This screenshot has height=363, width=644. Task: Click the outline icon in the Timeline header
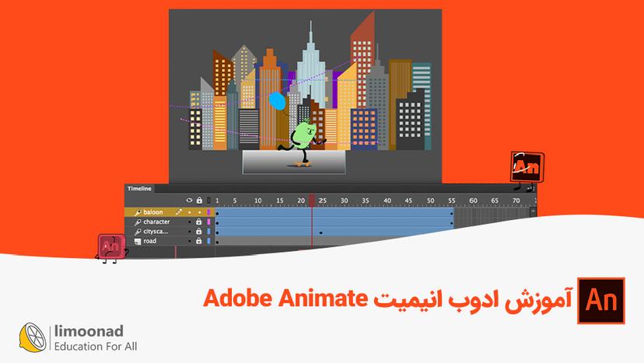coord(208,201)
